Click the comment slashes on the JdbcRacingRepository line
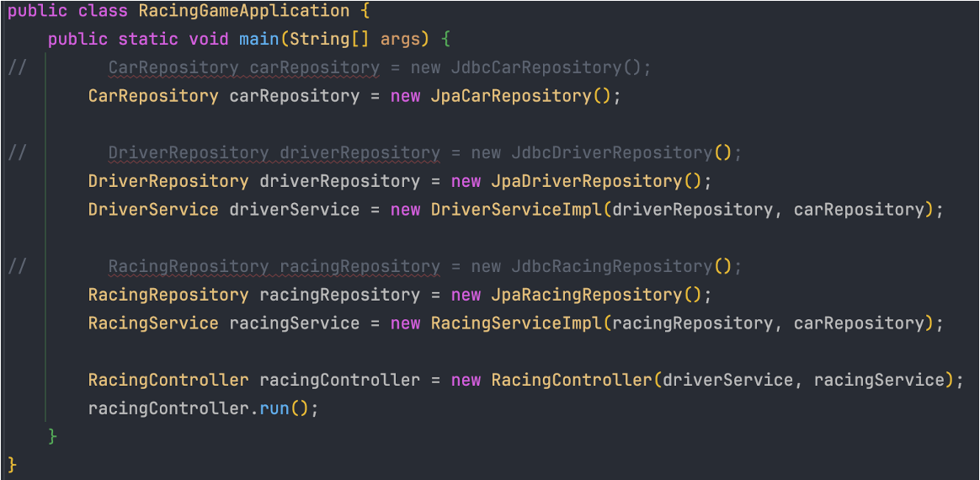This screenshot has width=980, height=480. 17,266
